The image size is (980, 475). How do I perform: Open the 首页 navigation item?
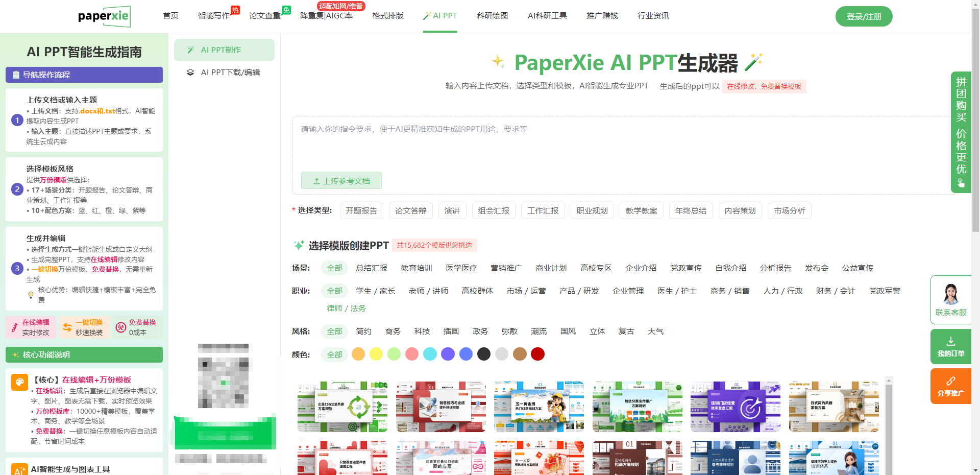point(170,16)
